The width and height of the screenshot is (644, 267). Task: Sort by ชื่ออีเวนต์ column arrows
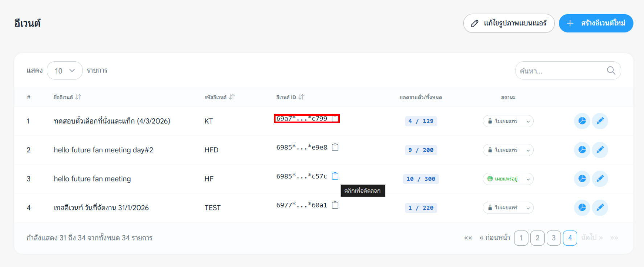[78, 97]
